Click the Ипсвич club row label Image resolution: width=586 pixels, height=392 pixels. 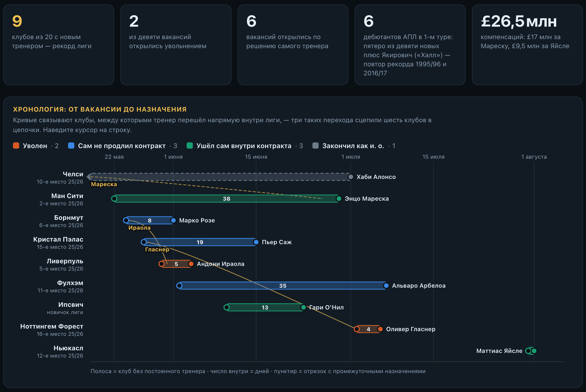(x=71, y=304)
